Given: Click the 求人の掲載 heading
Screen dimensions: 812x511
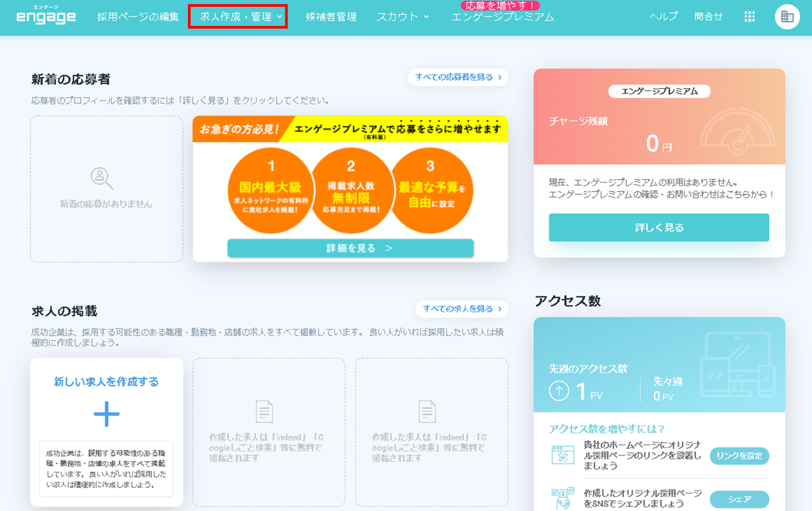Looking at the screenshot, I should click(64, 311).
